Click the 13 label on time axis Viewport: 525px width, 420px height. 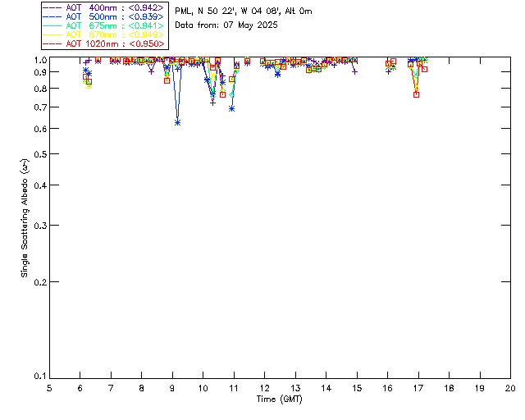(295, 388)
